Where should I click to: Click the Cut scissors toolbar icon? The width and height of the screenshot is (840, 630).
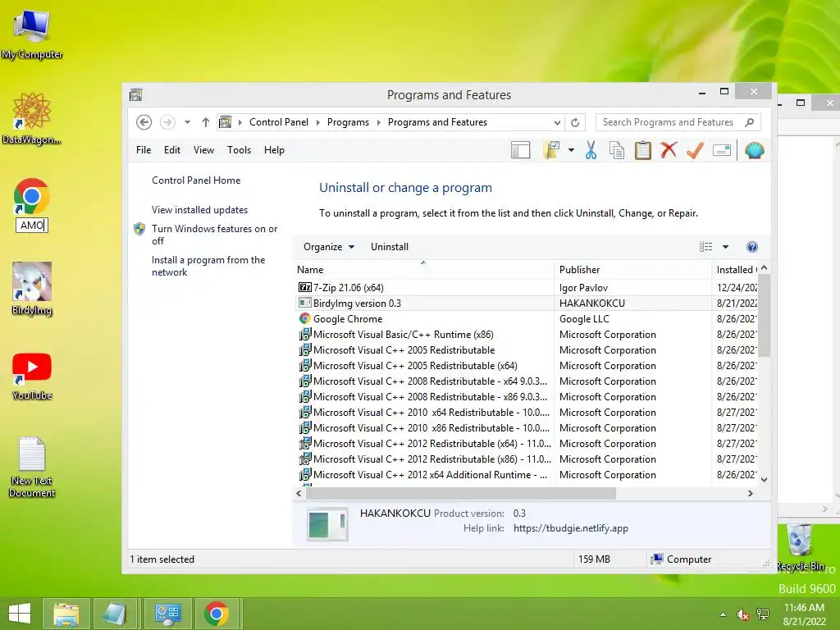coord(591,151)
